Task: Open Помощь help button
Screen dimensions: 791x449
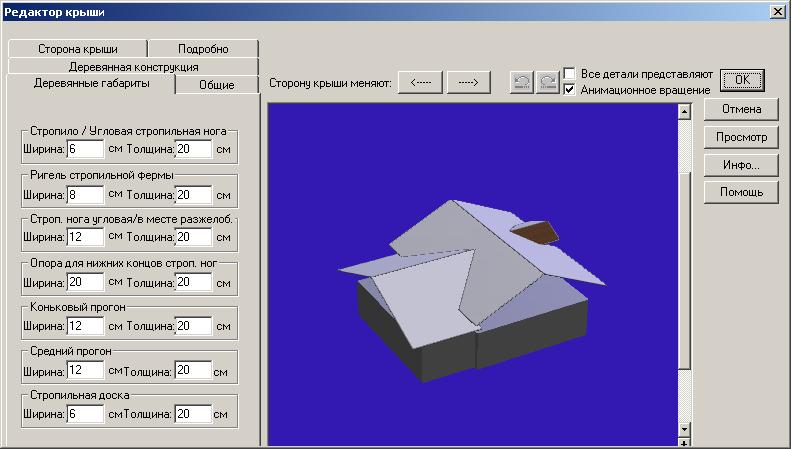Action: pyautogui.click(x=741, y=192)
